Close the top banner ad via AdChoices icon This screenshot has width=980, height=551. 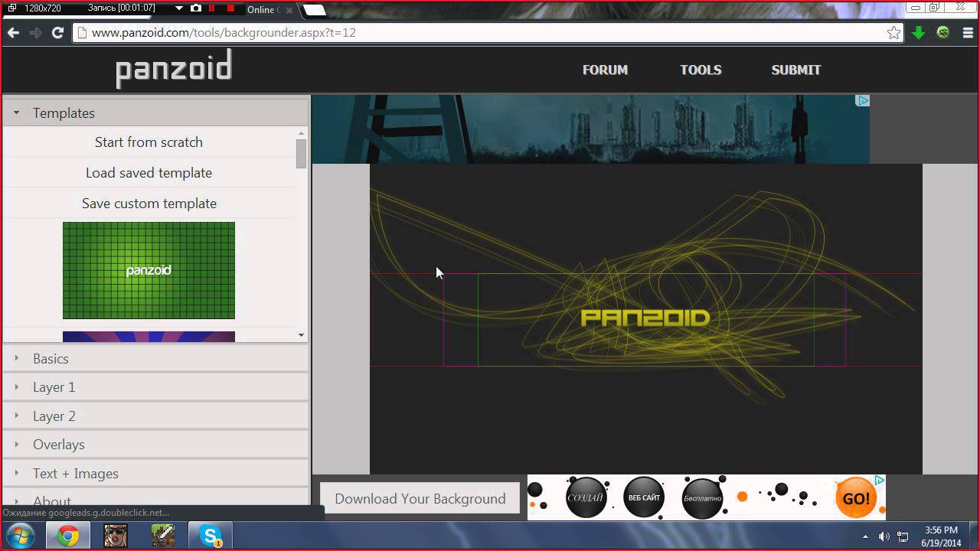[x=863, y=100]
